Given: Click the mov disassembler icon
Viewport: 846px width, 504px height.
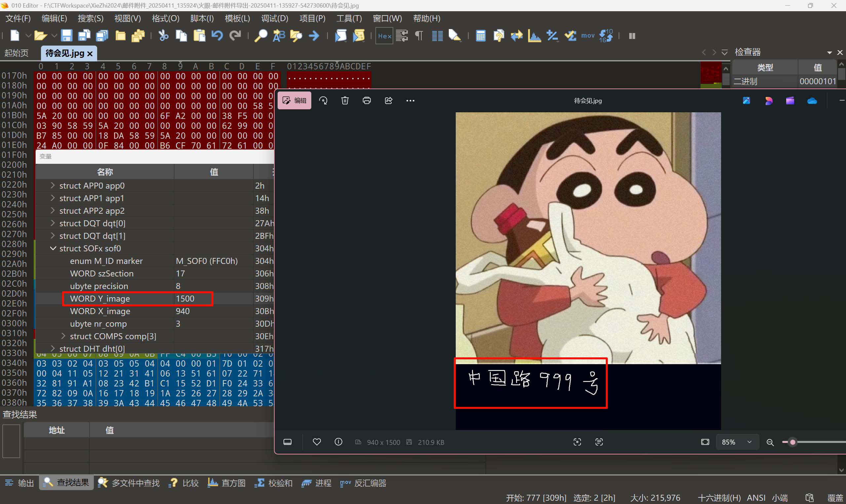Looking at the screenshot, I should [588, 36].
